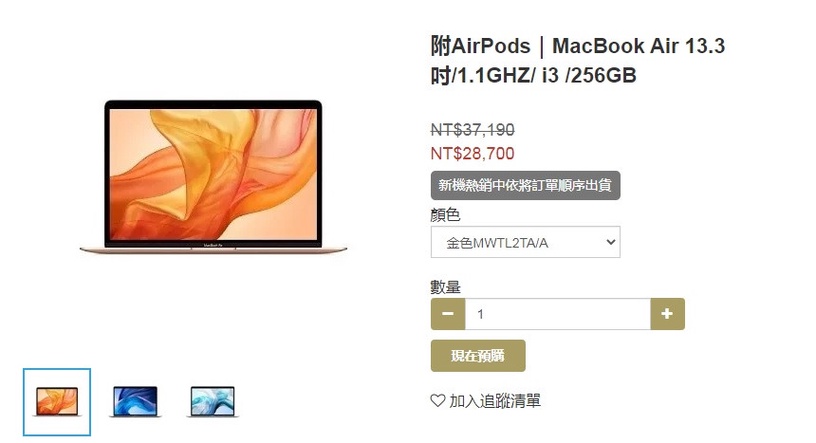Click the 顏色 label above the dropdown

click(x=445, y=214)
